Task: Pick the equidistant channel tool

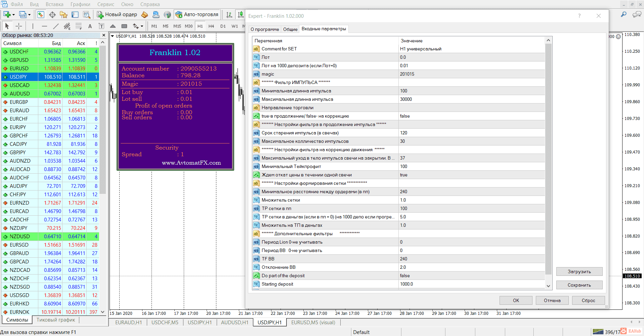Action: coord(67,26)
